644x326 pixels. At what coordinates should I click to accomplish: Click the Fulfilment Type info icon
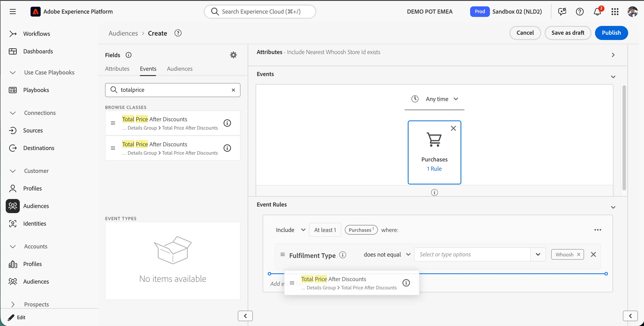coord(342,255)
